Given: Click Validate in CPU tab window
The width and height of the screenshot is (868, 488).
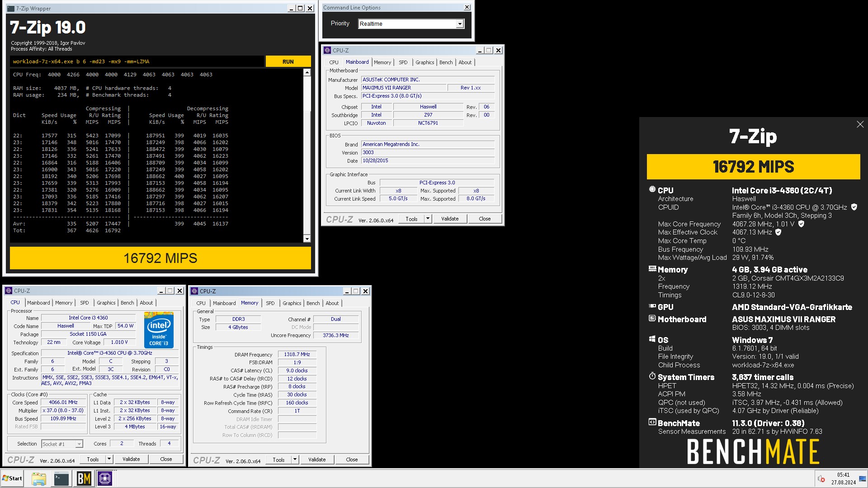Looking at the screenshot, I should 131,459.
